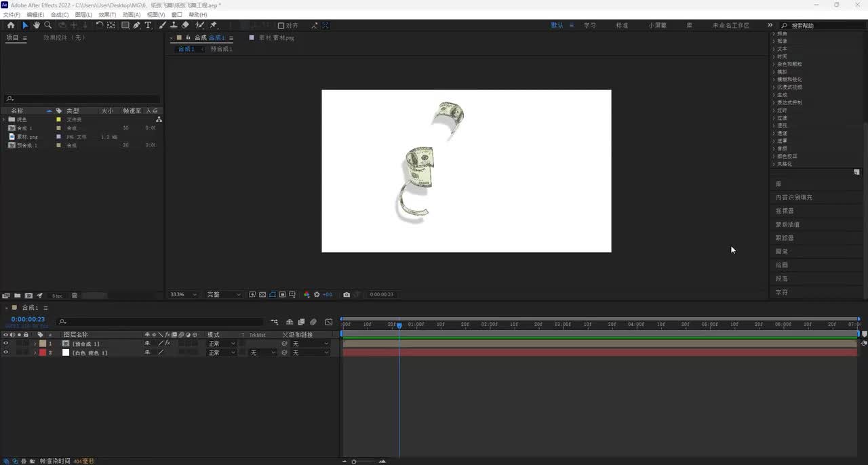Open the 33.3% magnification dropdown

(183, 295)
